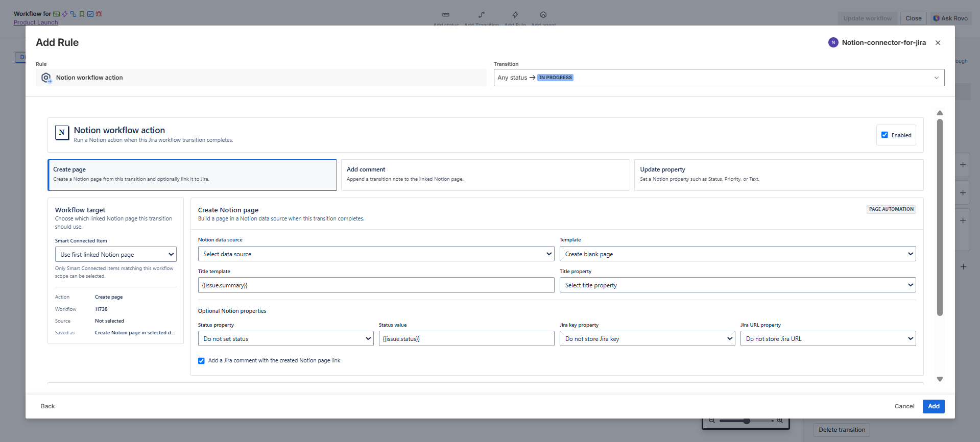980x442 pixels.
Task: Click the zoom in magnifier in background canvas
Action: 780,421
